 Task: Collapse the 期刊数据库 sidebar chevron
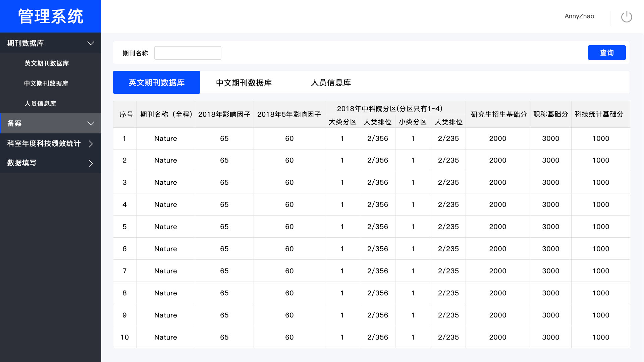[x=91, y=43]
